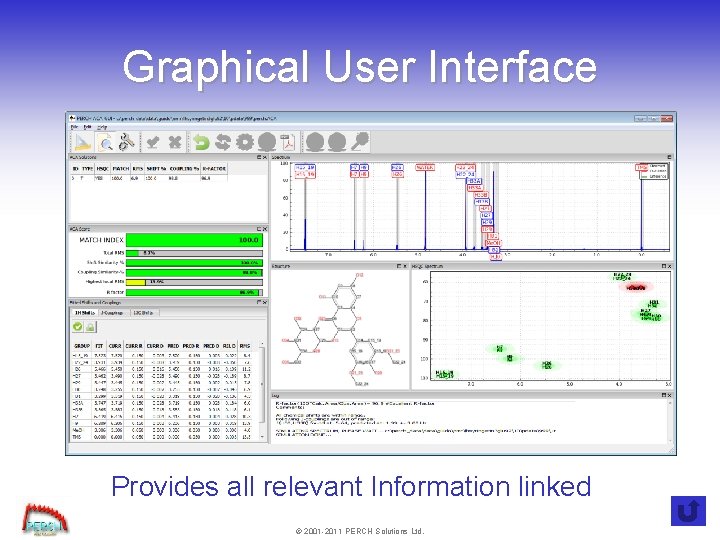
Task: Click the MATCH column header
Action: pos(121,169)
